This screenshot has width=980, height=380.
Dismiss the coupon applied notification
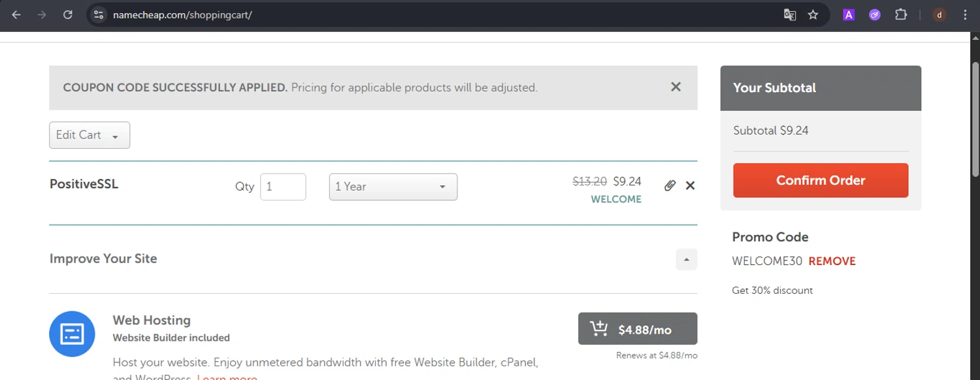pos(676,87)
